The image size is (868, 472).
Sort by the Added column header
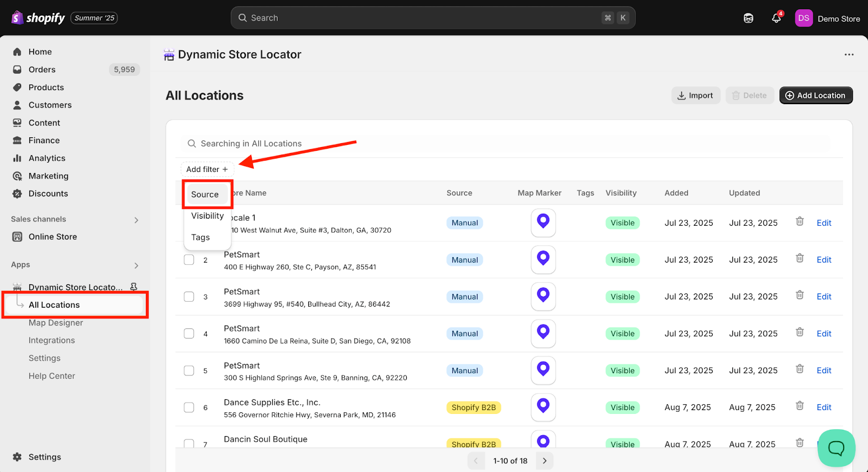676,193
